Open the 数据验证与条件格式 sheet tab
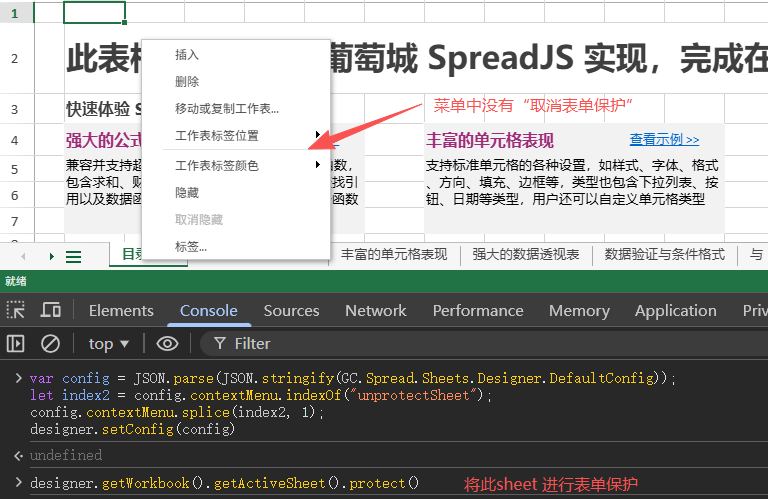 665,254
